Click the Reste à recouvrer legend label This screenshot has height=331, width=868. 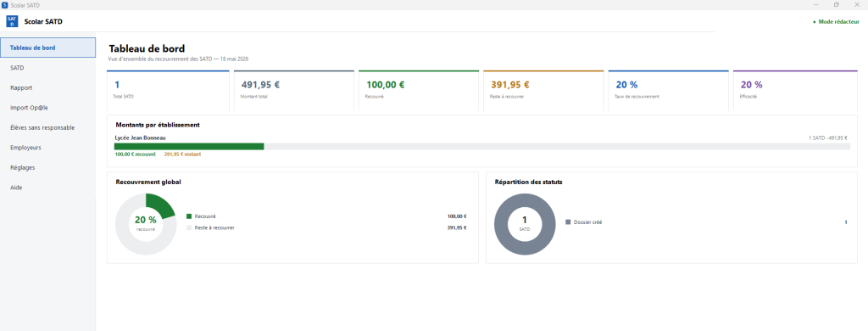[214, 227]
